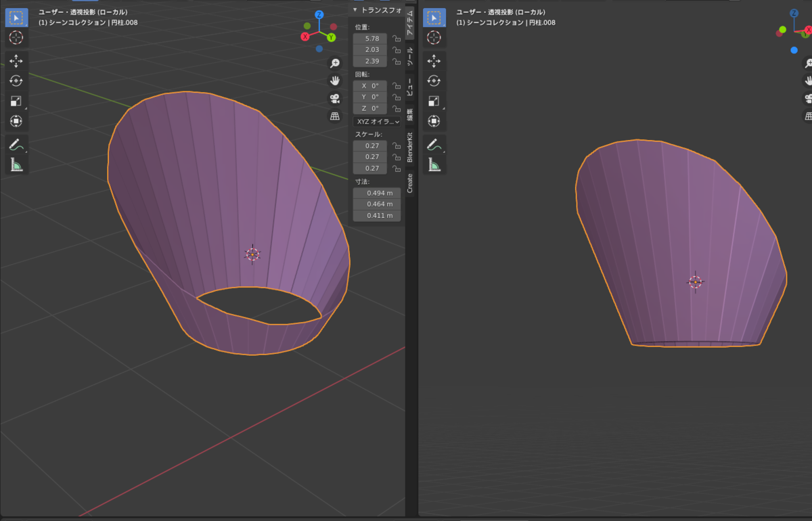Viewport: 812px width, 521px height.
Task: Collapse the トランスフォーム panel header
Action: pyautogui.click(x=377, y=10)
